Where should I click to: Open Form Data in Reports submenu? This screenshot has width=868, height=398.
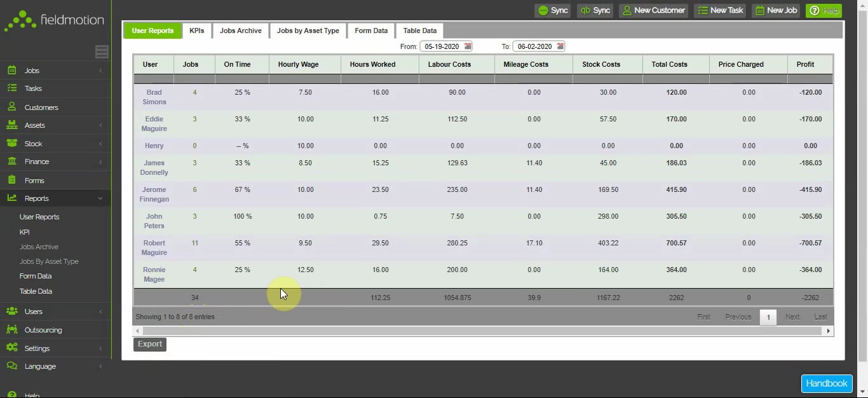click(x=36, y=276)
